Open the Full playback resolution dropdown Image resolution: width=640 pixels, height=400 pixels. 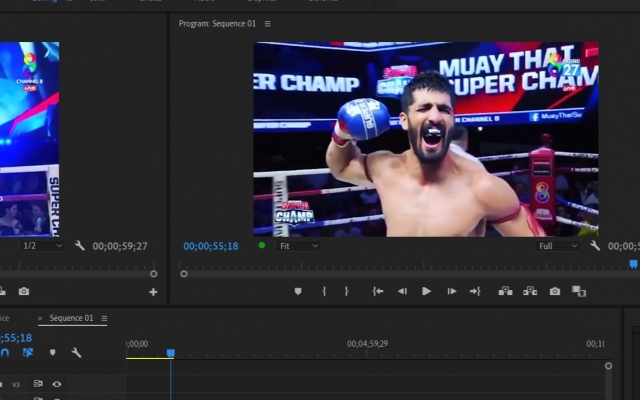coord(558,246)
